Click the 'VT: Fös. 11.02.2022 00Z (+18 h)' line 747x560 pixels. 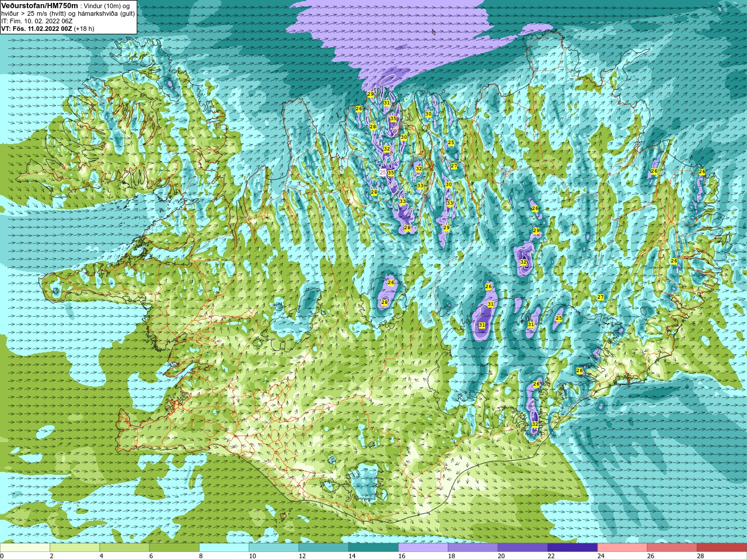pyautogui.click(x=47, y=29)
